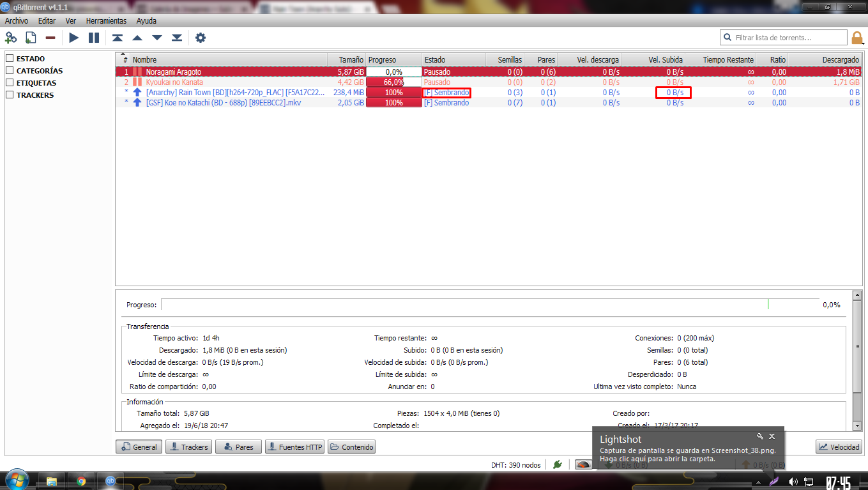Check the ESTADO filter checkbox
Image resolution: width=868 pixels, height=490 pixels.
10,59
